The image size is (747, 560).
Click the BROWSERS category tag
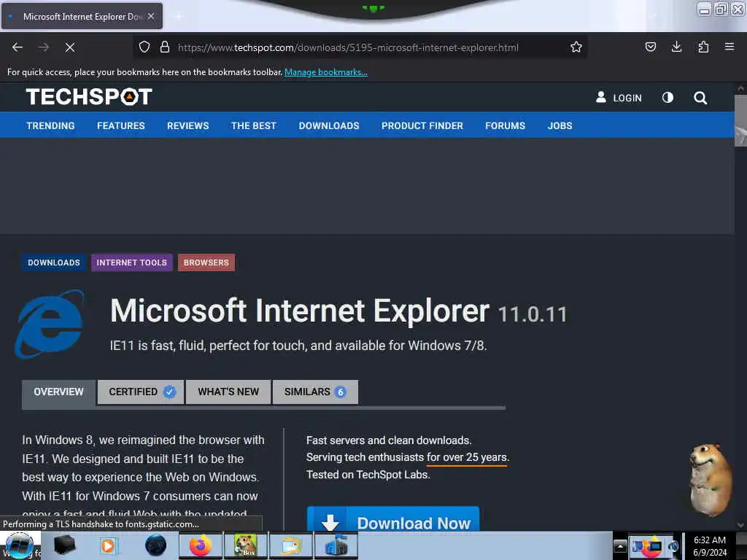click(x=206, y=262)
